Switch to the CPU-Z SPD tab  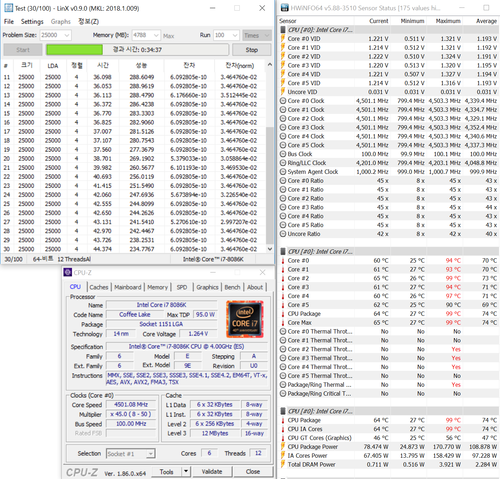tap(182, 287)
